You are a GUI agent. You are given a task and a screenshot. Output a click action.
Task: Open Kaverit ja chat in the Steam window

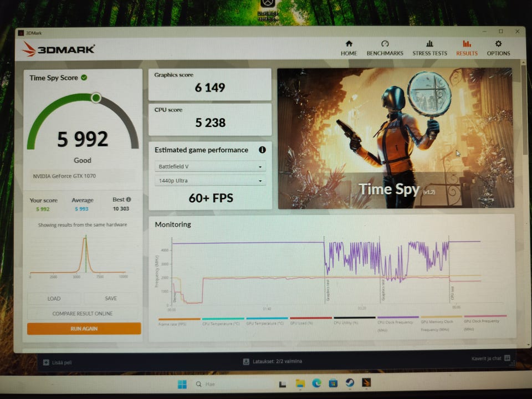490,359
